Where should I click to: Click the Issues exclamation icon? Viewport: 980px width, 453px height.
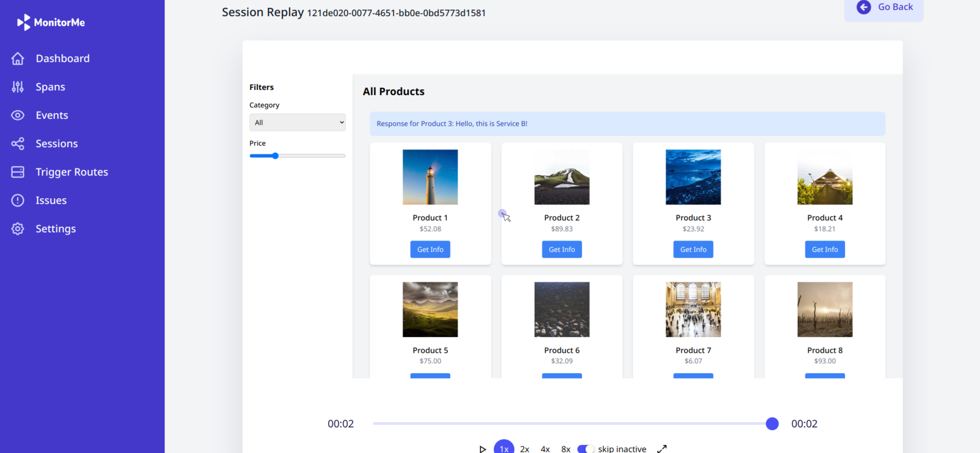point(18,200)
